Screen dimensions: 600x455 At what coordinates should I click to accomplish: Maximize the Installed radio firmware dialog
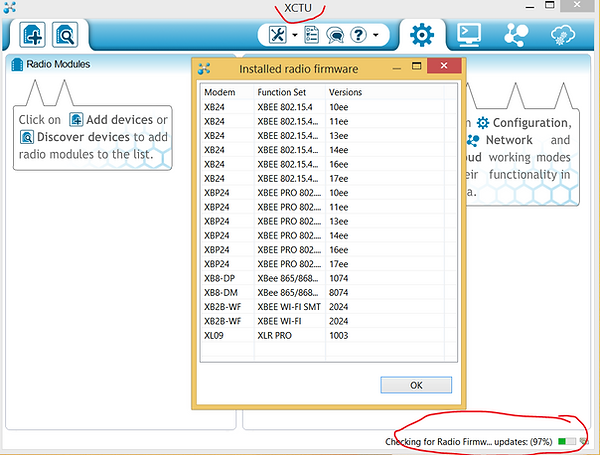pyautogui.click(x=416, y=66)
